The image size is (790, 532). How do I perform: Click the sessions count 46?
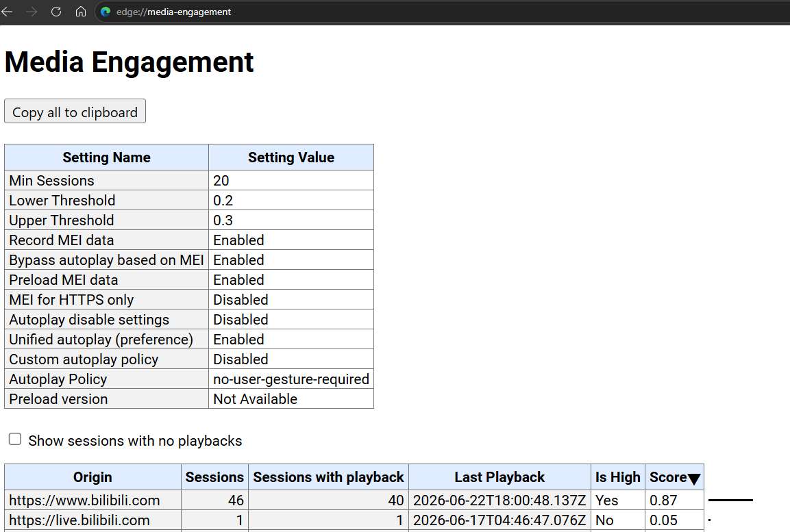click(x=236, y=501)
